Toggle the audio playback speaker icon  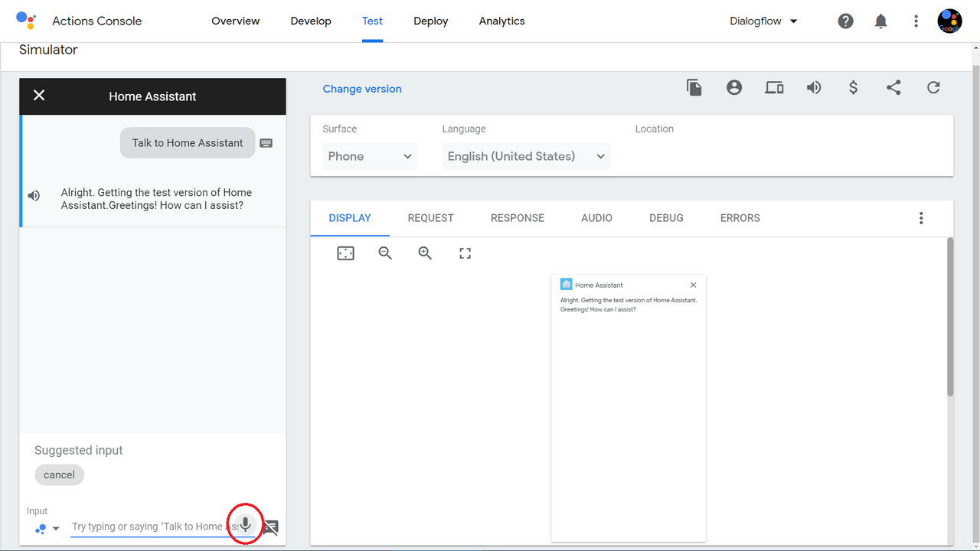pyautogui.click(x=814, y=88)
